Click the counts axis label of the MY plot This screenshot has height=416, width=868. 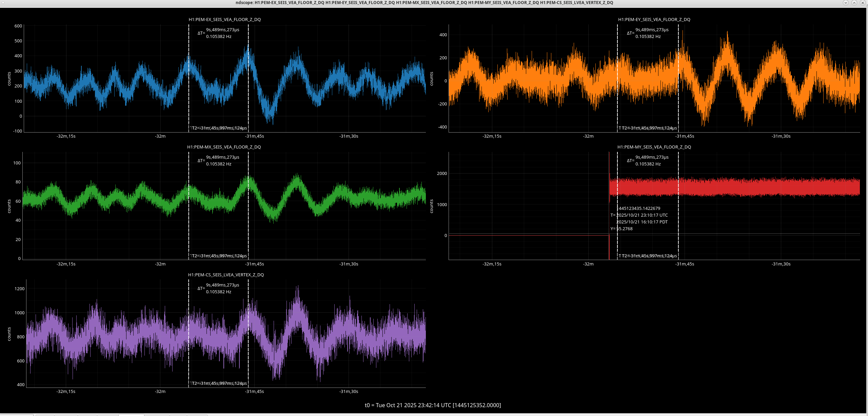click(432, 206)
